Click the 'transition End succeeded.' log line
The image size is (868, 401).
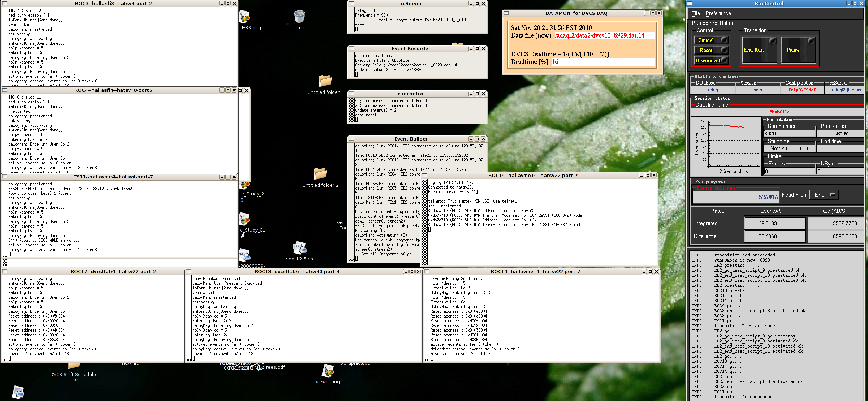point(745,255)
